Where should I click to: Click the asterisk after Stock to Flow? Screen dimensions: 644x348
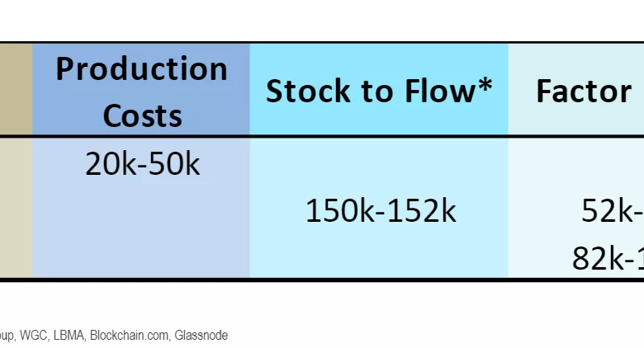coord(485,87)
